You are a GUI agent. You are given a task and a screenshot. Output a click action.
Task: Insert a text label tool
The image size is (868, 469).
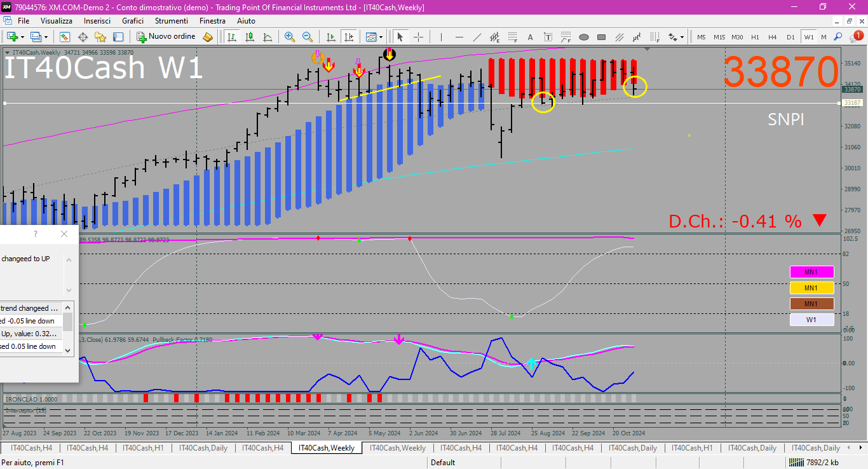(548, 37)
